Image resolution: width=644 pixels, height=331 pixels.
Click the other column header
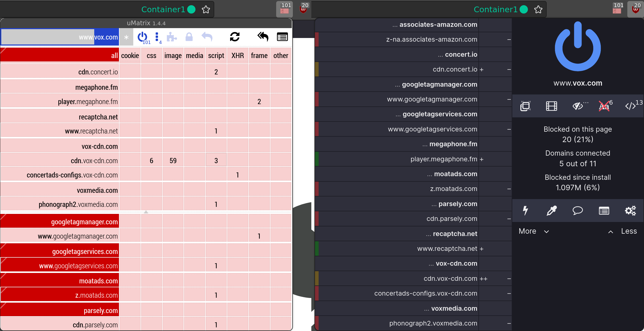click(x=281, y=55)
